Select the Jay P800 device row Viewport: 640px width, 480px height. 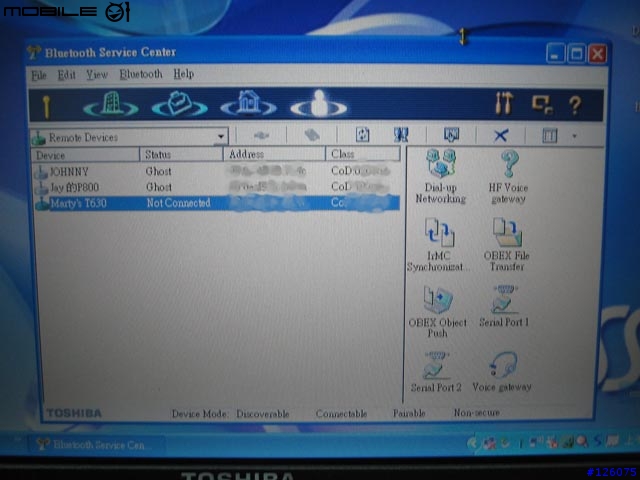[x=216, y=187]
